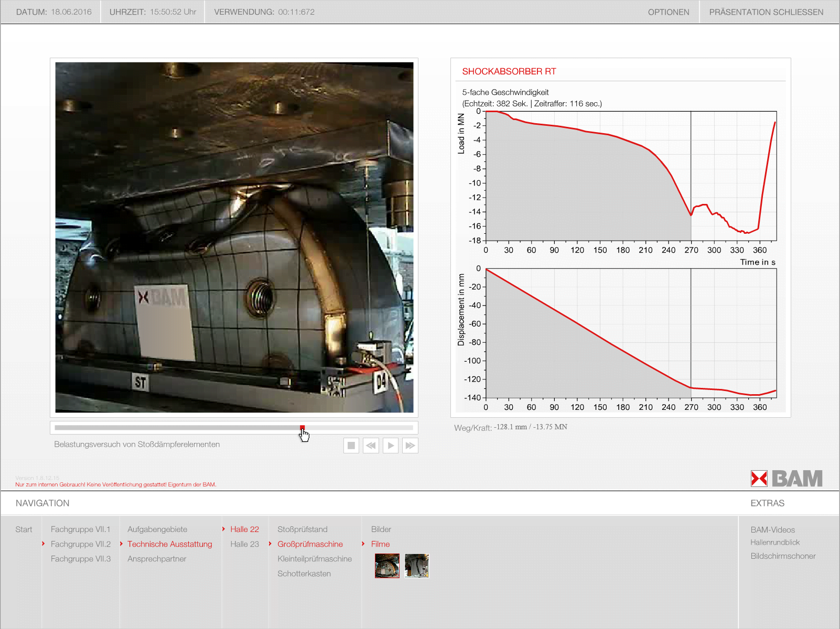Click PRÄSENTATION SCHLIESSEN

766,12
